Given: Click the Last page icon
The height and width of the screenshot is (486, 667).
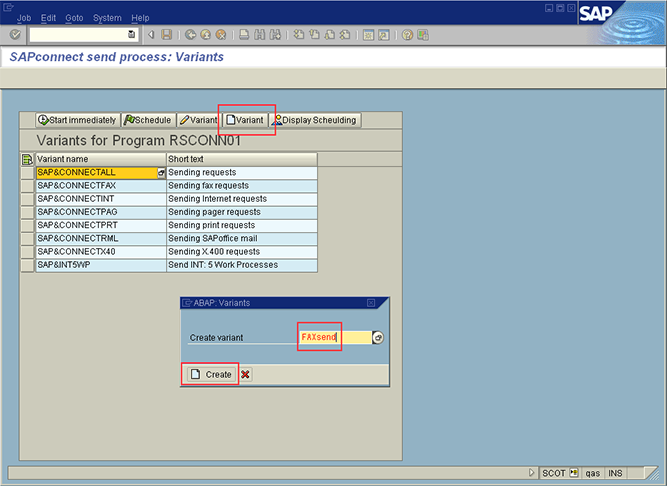Looking at the screenshot, I should (345, 34).
